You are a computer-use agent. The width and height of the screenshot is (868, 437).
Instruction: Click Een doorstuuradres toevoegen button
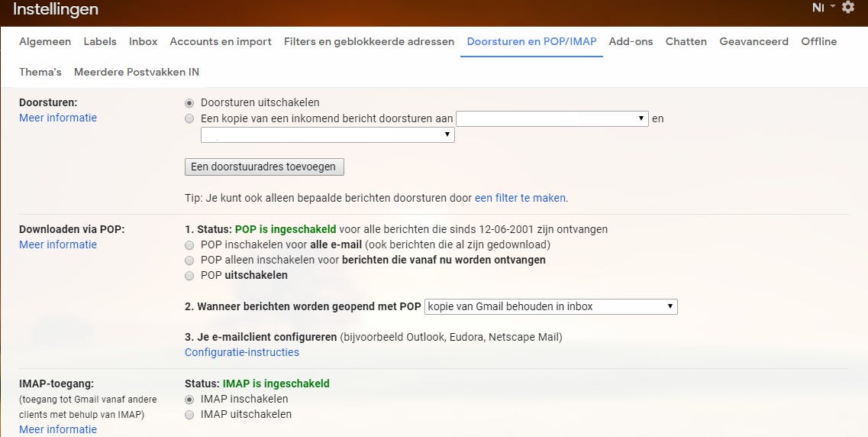tap(265, 167)
